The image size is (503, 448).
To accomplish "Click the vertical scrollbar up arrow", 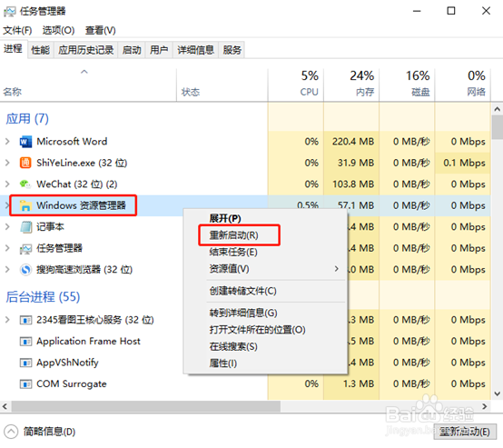I will click(497, 109).
